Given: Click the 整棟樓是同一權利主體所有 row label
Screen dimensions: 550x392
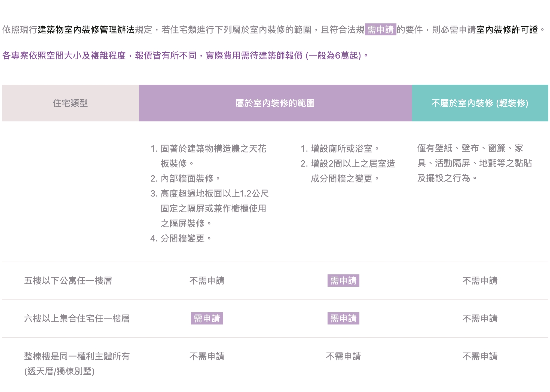Looking at the screenshot, I should pos(77,356).
